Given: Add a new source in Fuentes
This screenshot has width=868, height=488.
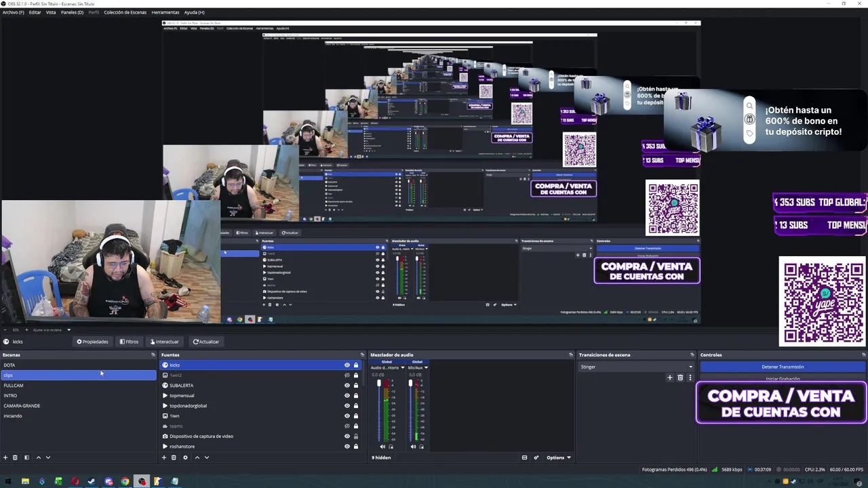Looking at the screenshot, I should pos(164,457).
